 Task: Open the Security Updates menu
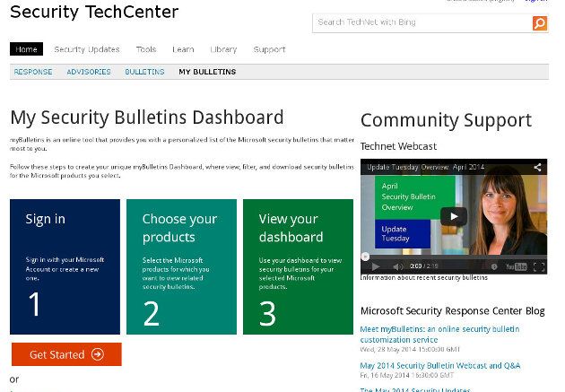click(86, 49)
